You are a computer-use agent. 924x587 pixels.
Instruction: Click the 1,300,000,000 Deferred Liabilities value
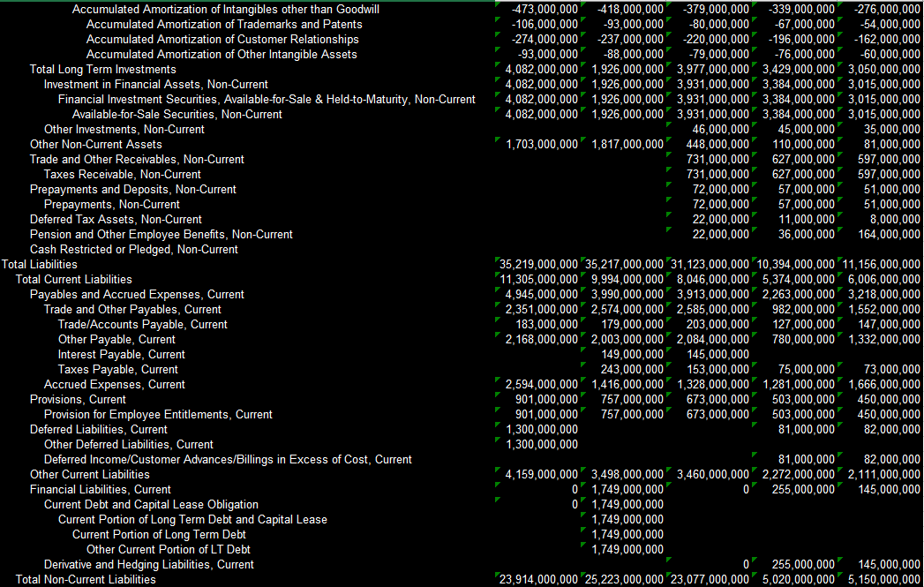click(x=542, y=429)
